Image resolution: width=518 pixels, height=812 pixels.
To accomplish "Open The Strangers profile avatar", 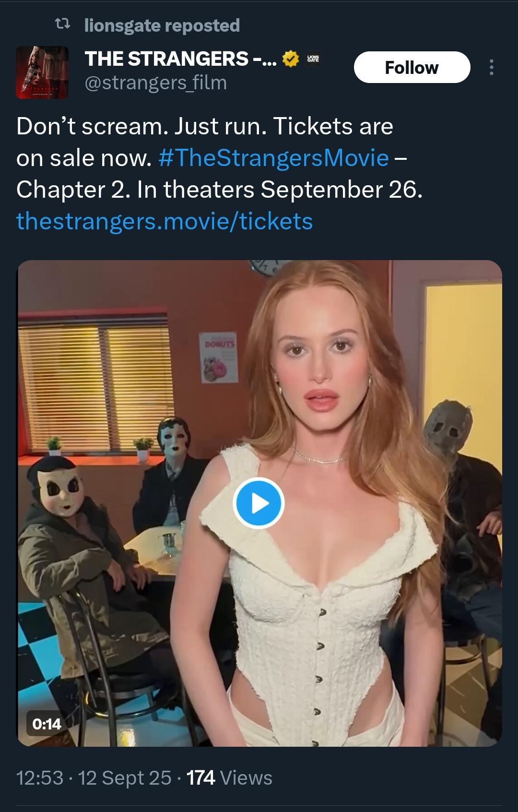I will click(x=42, y=72).
